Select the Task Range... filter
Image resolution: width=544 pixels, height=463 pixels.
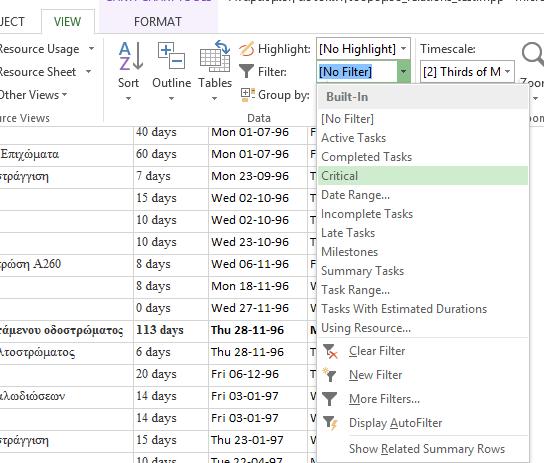(423, 290)
